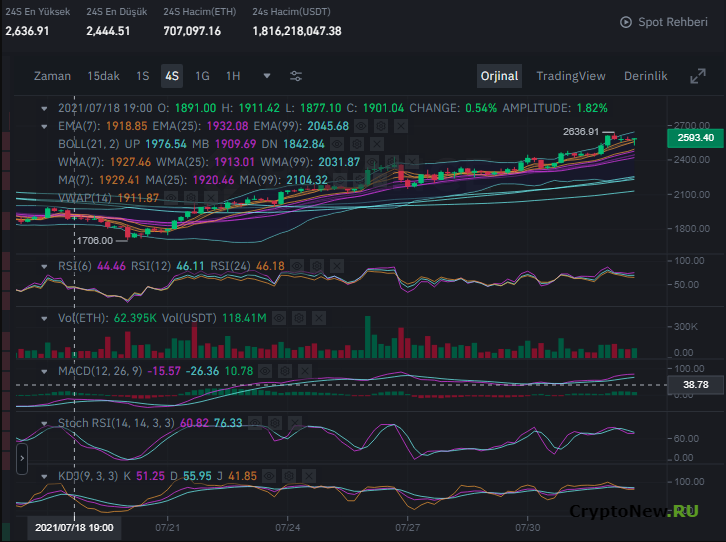The height and width of the screenshot is (542, 726).
Task: Select the 4S interval
Action: tap(172, 76)
